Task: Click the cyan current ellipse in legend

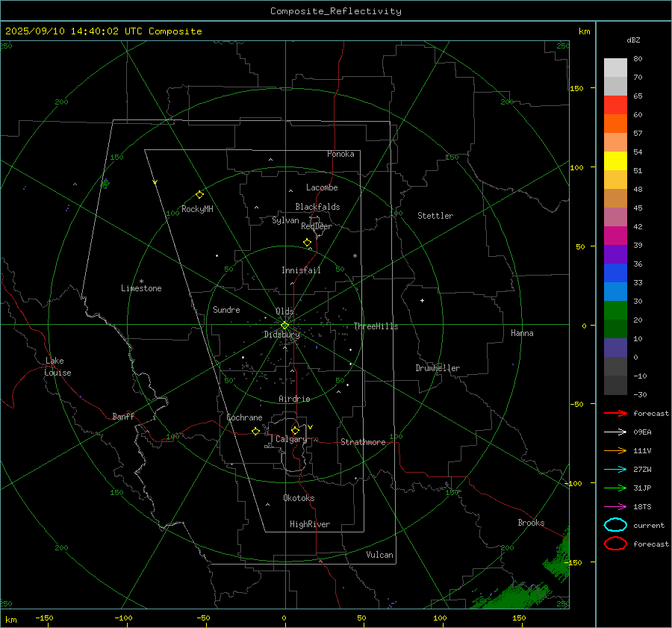Action: coord(615,525)
